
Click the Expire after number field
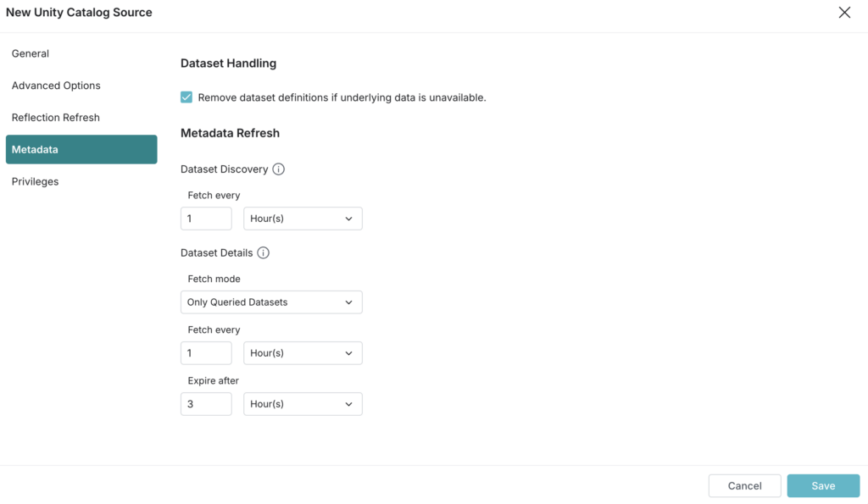(206, 404)
